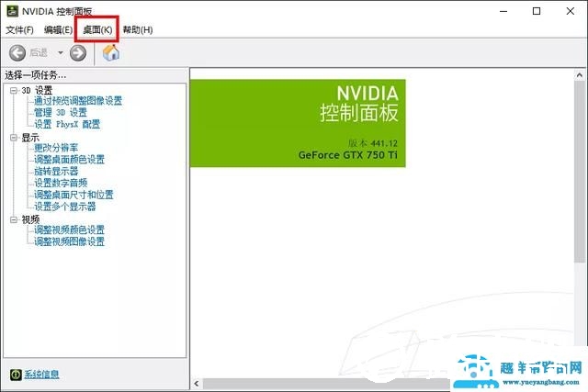Click the Forward arrow button

click(x=78, y=53)
